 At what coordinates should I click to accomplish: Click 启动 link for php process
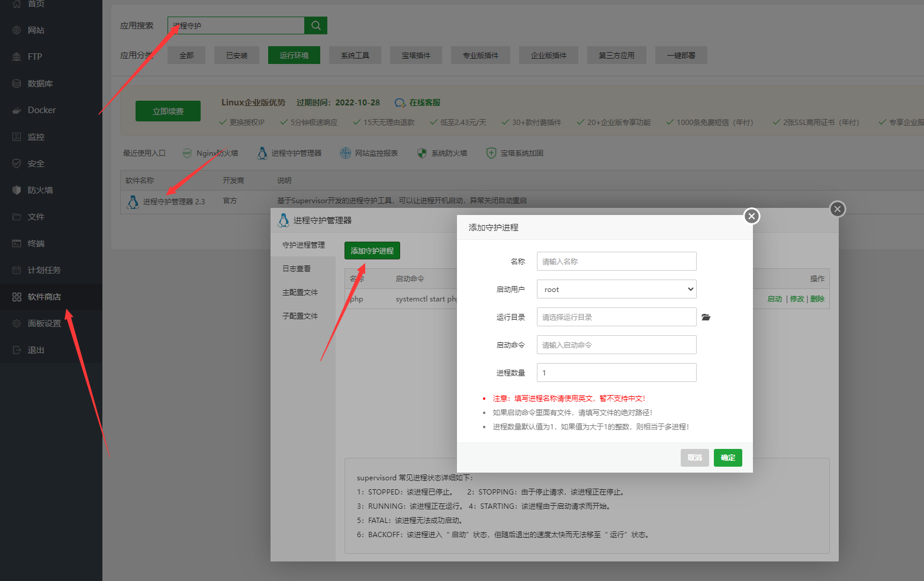click(x=775, y=299)
